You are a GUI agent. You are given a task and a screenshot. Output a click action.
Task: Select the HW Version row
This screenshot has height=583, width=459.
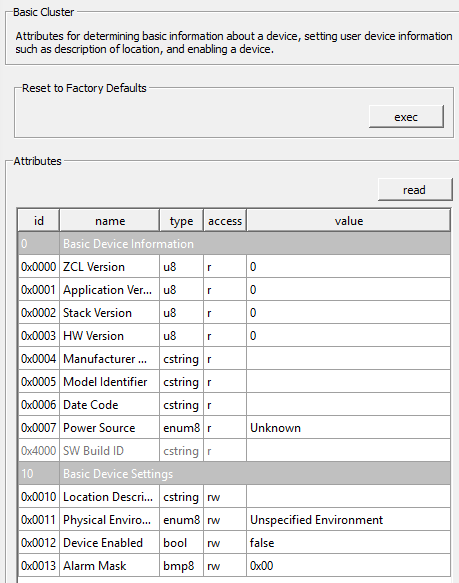234,336
